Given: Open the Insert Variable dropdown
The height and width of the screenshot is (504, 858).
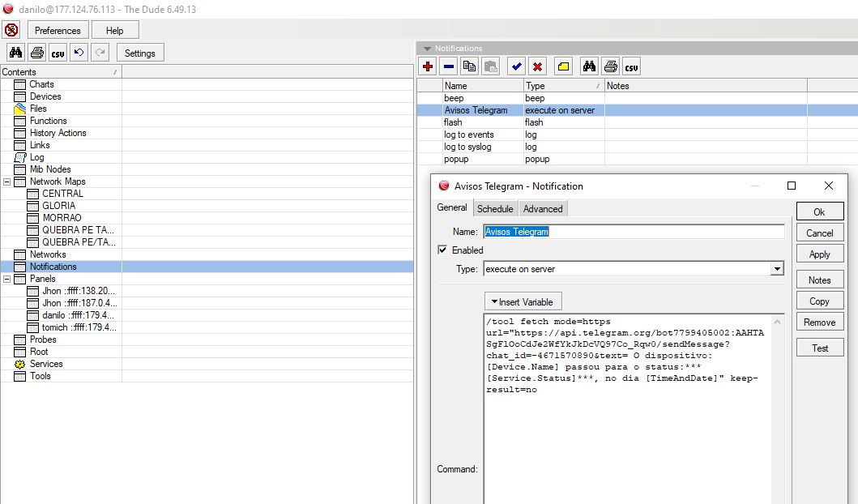Looking at the screenshot, I should pos(523,301).
